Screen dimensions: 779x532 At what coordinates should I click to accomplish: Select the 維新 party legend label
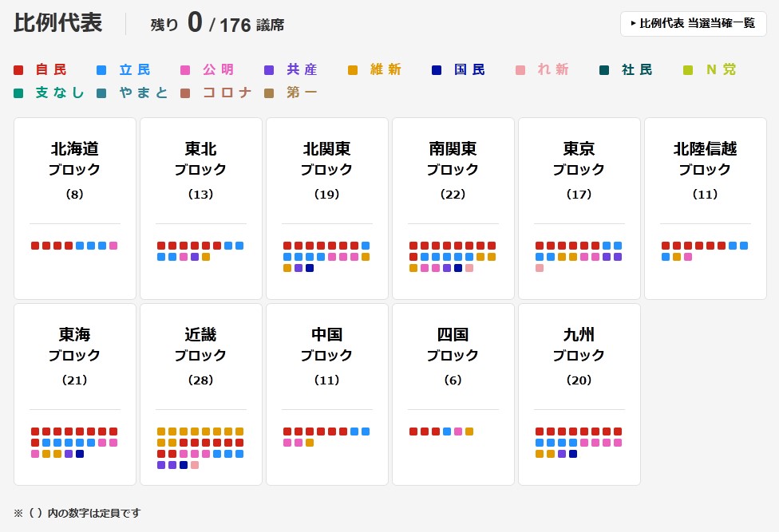click(386, 70)
